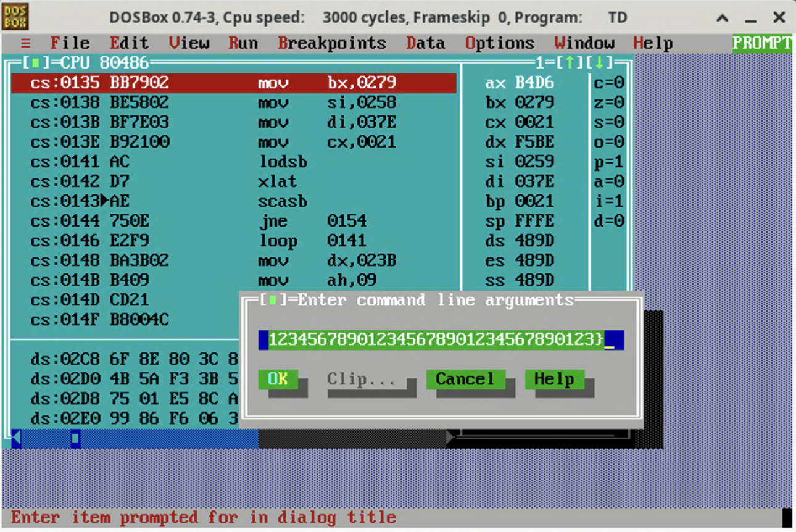Click the left scroll arrow of the dump pane scrollbar

[x=16, y=438]
